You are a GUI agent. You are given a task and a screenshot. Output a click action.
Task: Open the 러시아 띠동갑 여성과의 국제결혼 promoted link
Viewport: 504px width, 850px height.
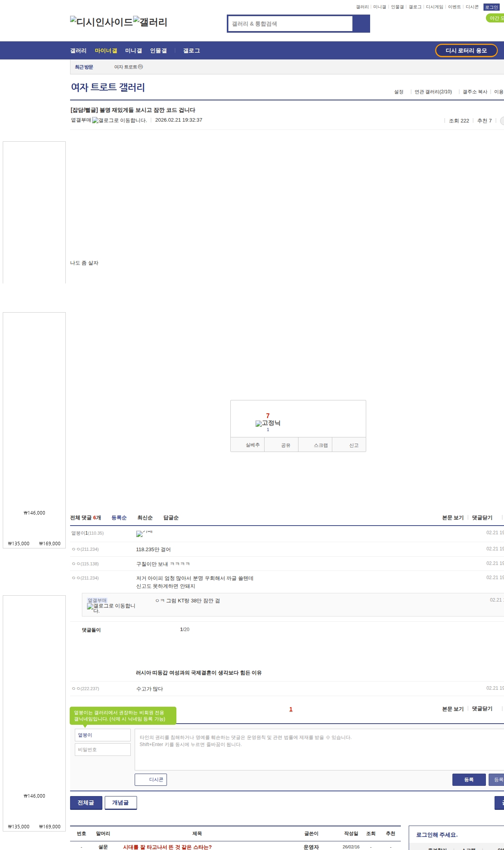199,673
